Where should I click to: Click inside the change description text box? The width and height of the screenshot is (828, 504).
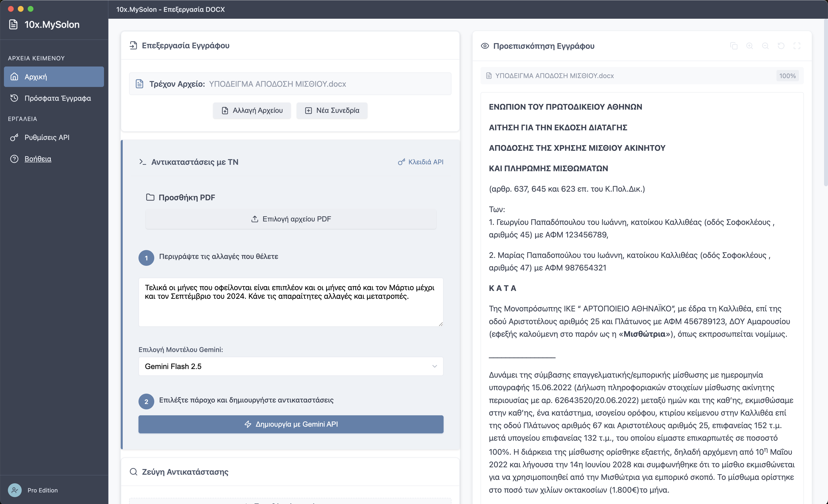click(291, 302)
